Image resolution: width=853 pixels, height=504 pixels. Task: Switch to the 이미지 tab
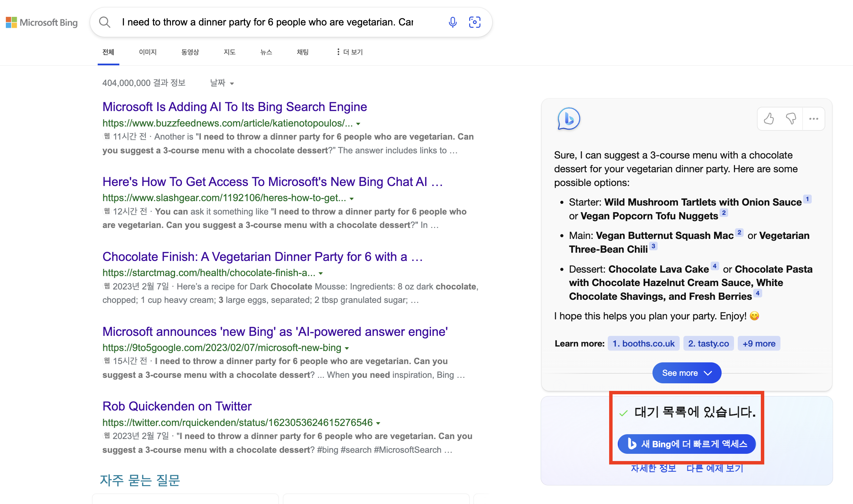tap(148, 52)
